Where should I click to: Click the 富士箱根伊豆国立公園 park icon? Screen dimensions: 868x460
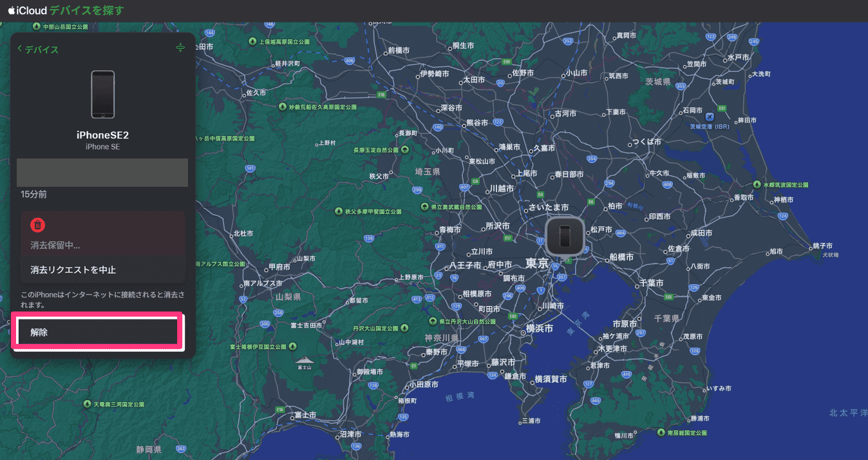pos(293,347)
